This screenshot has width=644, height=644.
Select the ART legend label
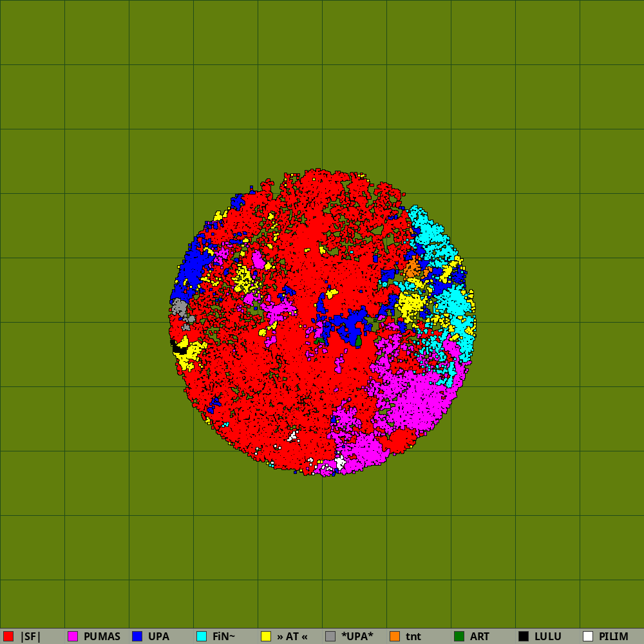click(480, 637)
